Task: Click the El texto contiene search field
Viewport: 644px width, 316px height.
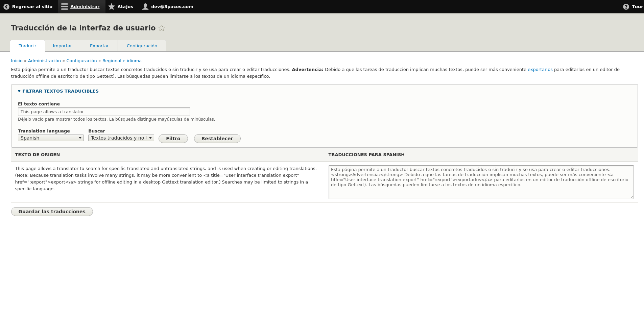Action: coord(104,112)
